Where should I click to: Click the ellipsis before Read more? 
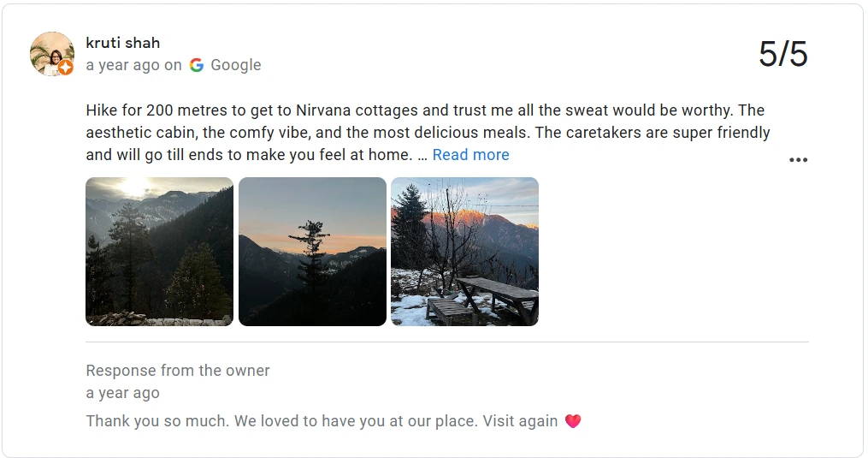(422, 155)
